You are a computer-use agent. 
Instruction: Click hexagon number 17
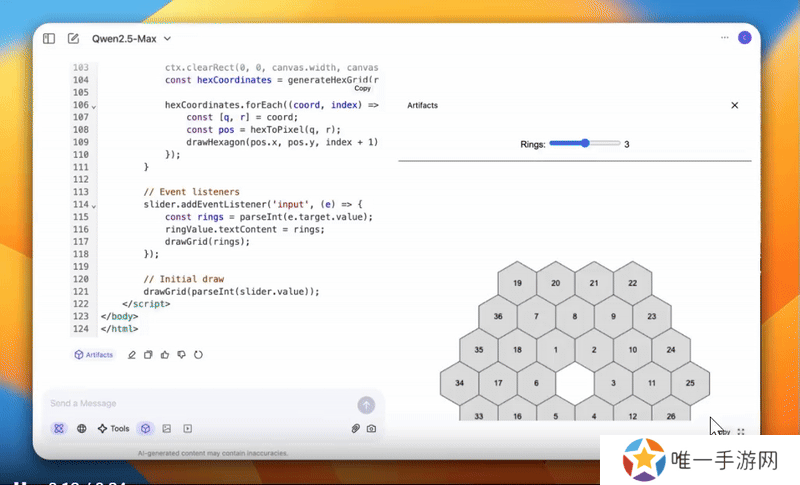click(498, 383)
